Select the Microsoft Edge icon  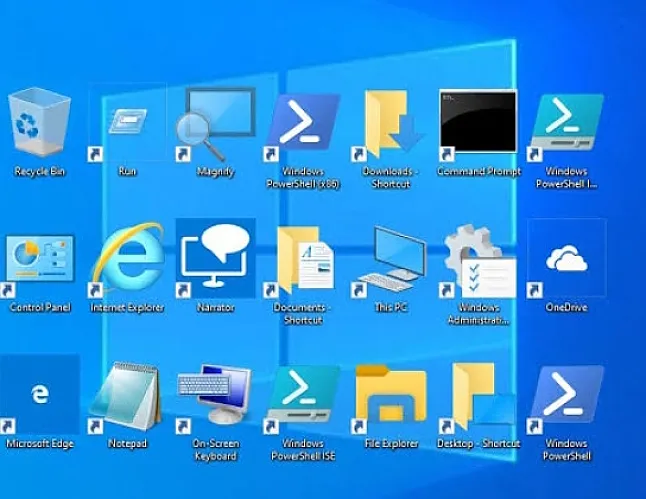pos(40,394)
